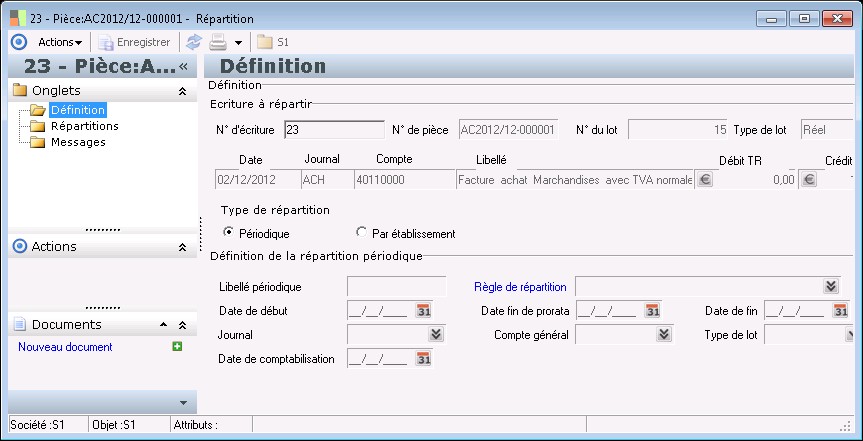Open the Messages tab in tree
The image size is (863, 441).
point(78,142)
